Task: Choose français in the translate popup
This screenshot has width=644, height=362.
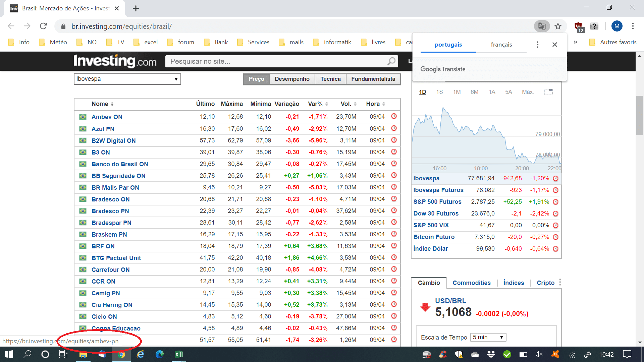Action: pyautogui.click(x=501, y=45)
